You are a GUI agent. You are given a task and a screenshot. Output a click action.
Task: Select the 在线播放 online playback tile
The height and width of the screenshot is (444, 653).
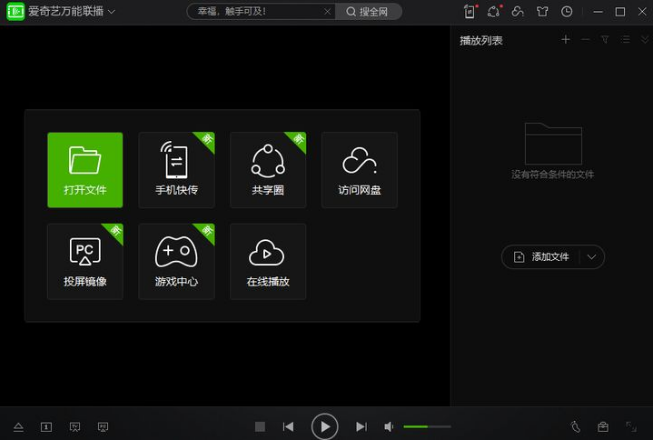(268, 261)
